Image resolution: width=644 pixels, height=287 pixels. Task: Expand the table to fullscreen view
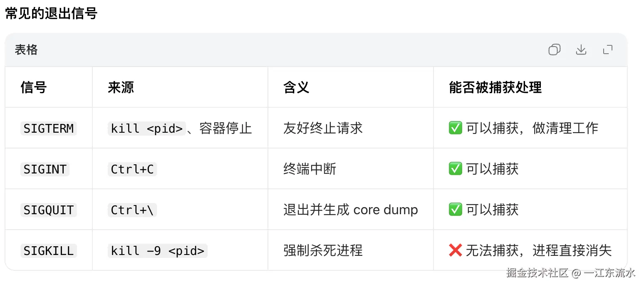pyautogui.click(x=608, y=50)
